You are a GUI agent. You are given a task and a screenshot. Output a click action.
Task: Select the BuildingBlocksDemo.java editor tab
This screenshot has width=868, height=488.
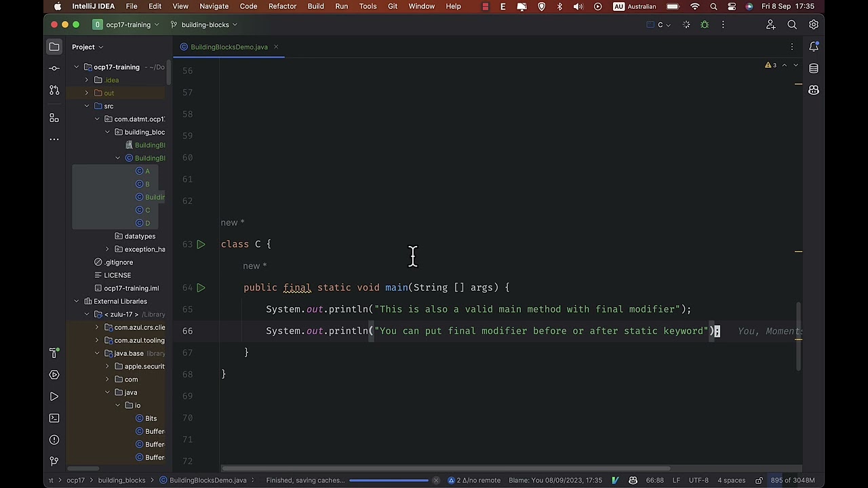point(229,47)
